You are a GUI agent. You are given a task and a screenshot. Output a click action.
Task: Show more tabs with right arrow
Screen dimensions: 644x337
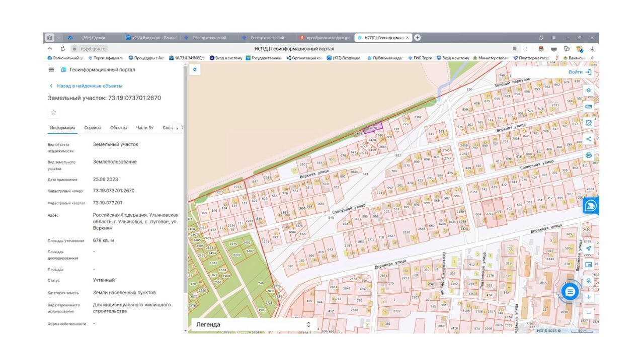[177, 128]
